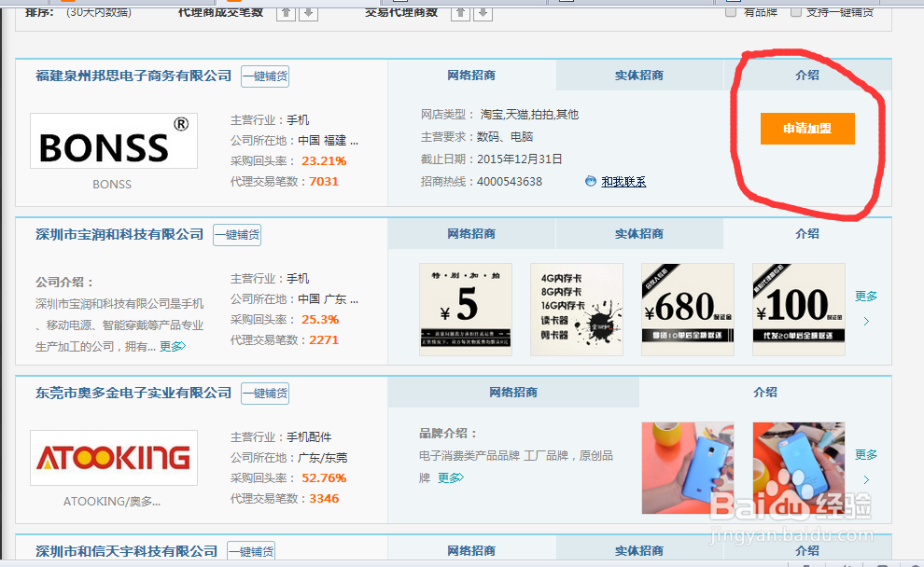This screenshot has height=567, width=924.
Task: Open 和我联系 contact link
Action: coord(623,182)
